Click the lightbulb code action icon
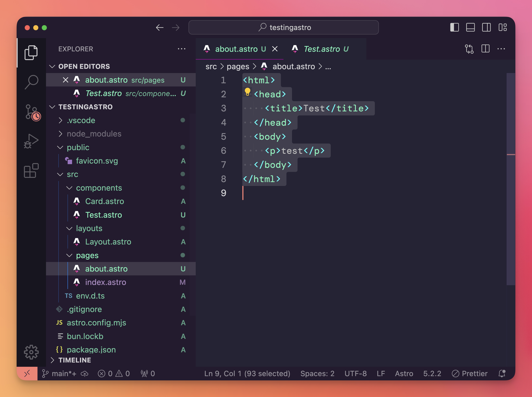 click(247, 92)
